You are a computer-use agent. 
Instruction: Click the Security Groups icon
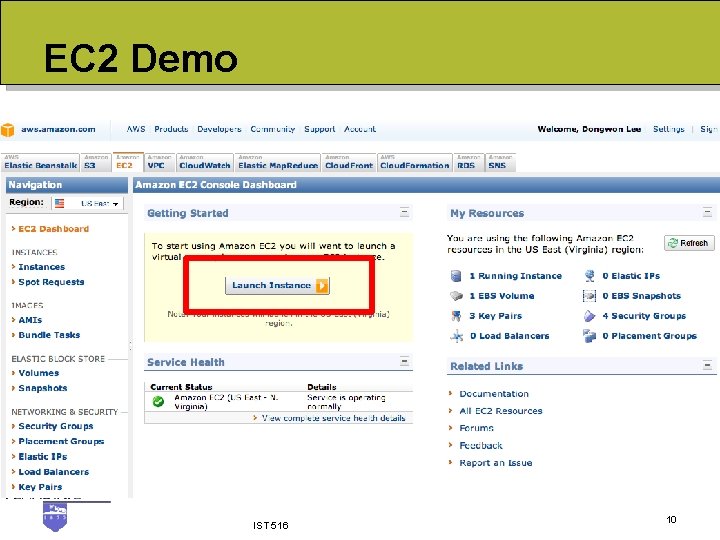click(589, 316)
